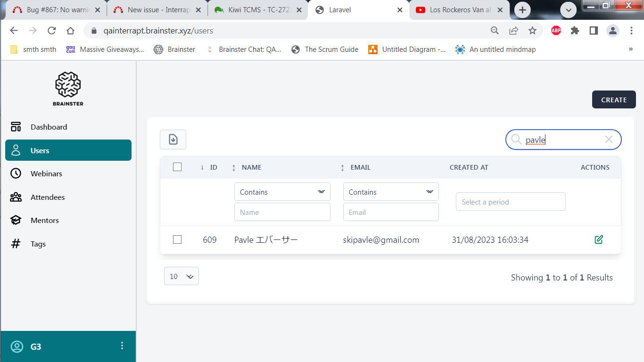Screen dimensions: 644x362
Task: Go to Mentors in the sidebar
Action: click(x=45, y=220)
